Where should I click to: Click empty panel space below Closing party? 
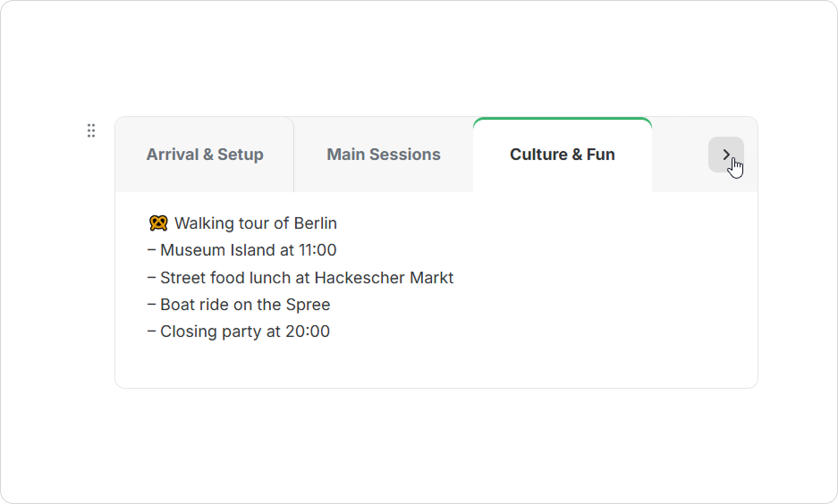pos(436,364)
